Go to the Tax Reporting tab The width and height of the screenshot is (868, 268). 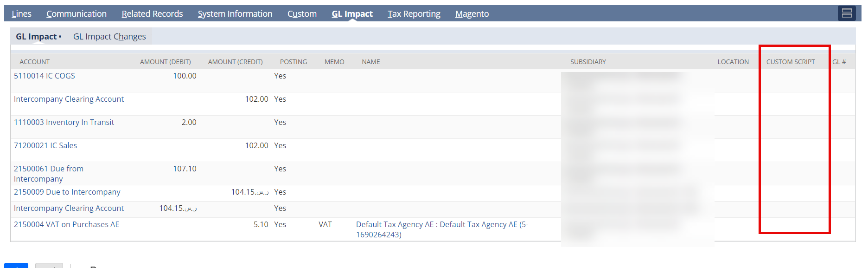(x=414, y=14)
